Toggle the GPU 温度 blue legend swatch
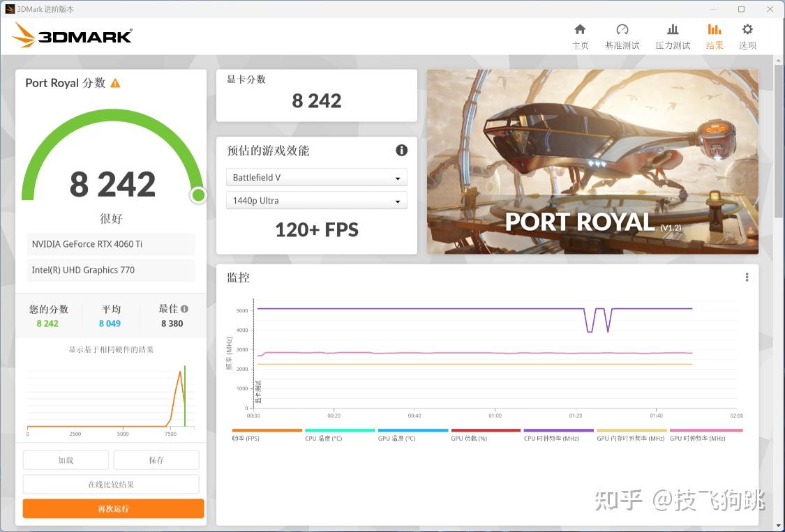 pos(413,430)
